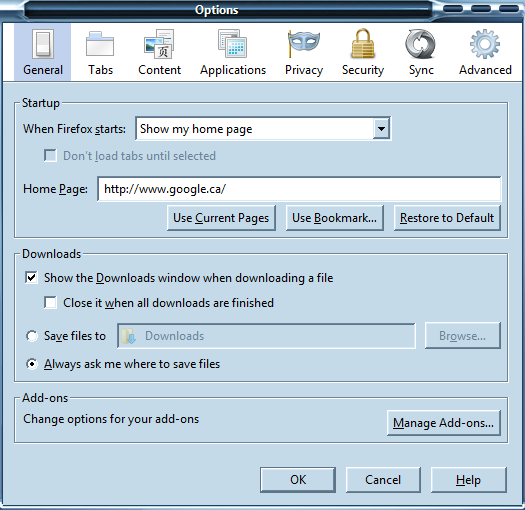The height and width of the screenshot is (510, 525).
Task: Click Use Current Pages button
Action: tap(221, 218)
